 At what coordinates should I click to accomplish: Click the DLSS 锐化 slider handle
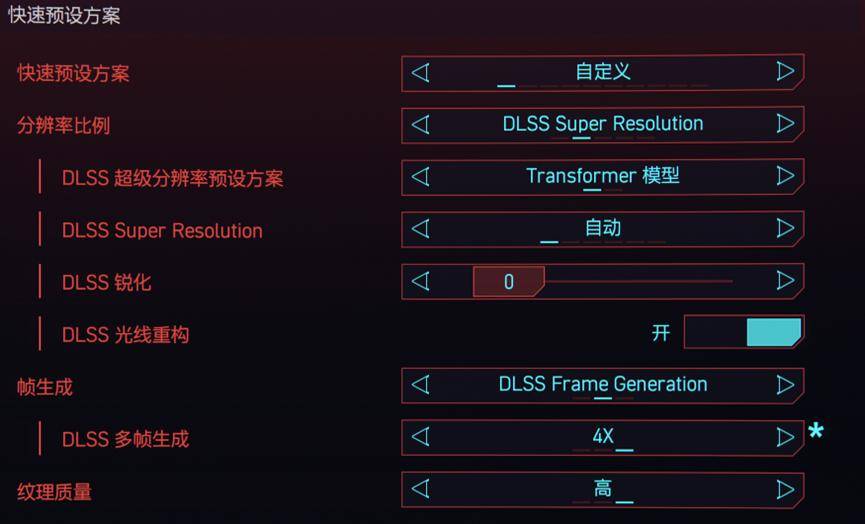(x=508, y=281)
